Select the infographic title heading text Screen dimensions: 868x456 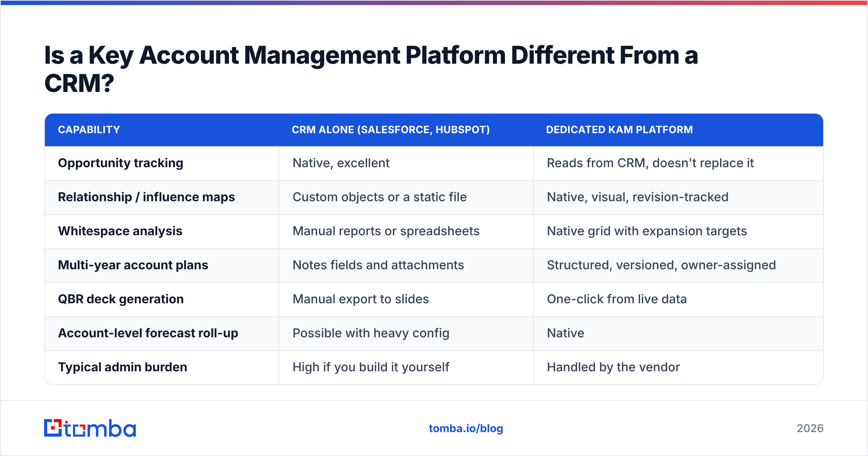coord(371,69)
